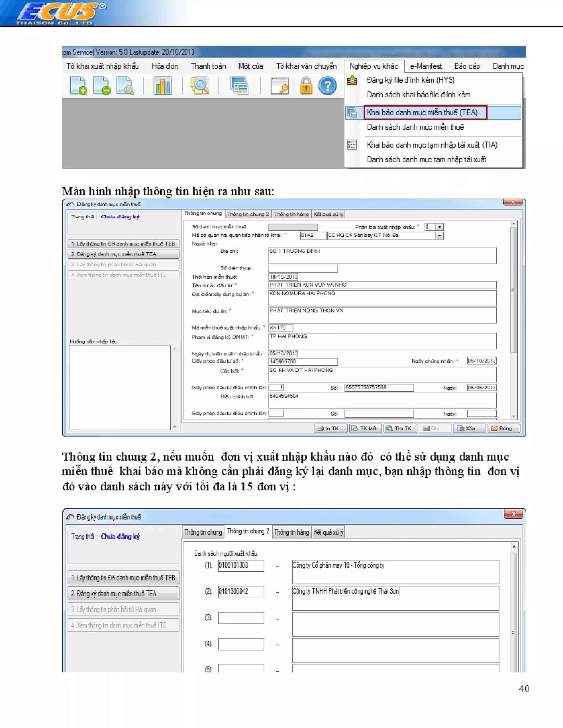
Task: Click the search document toolbar icon
Action: point(125,86)
